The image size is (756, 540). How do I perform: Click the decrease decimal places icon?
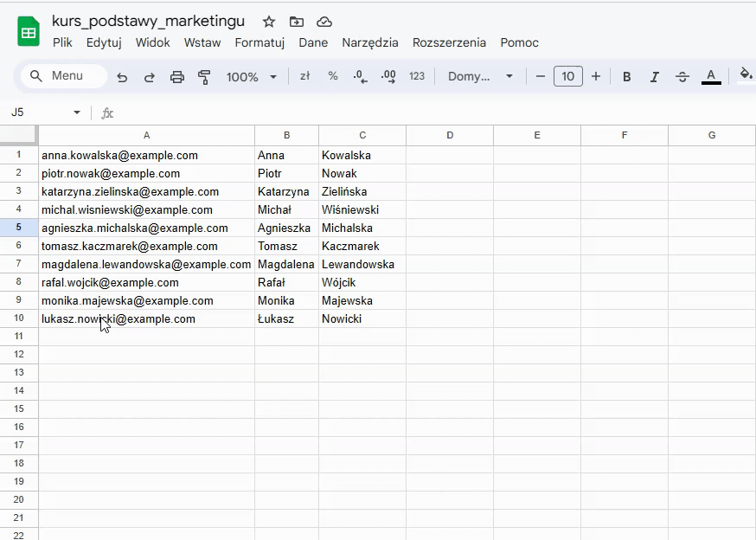click(x=360, y=77)
